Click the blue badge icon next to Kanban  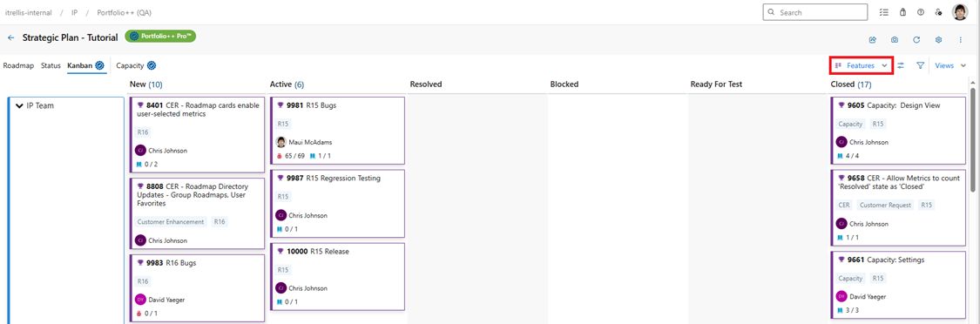[99, 65]
